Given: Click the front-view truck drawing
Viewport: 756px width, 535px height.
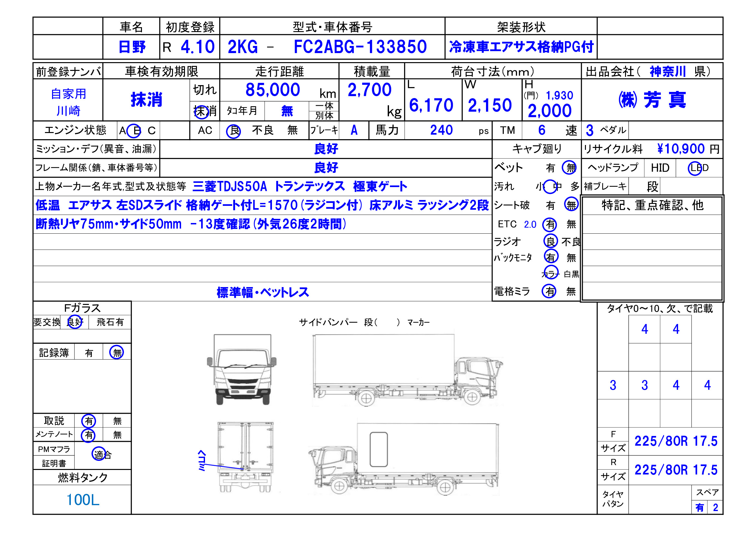Looking at the screenshot, I should (x=242, y=369).
